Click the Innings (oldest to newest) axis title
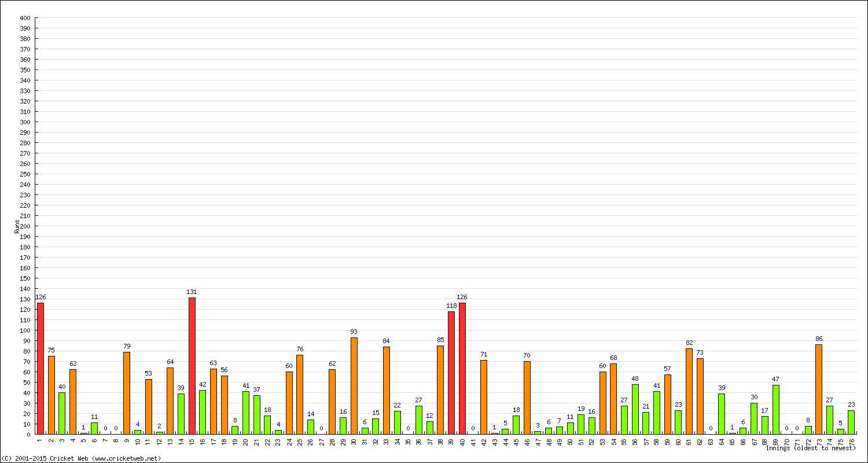868x463 pixels. coord(811,448)
